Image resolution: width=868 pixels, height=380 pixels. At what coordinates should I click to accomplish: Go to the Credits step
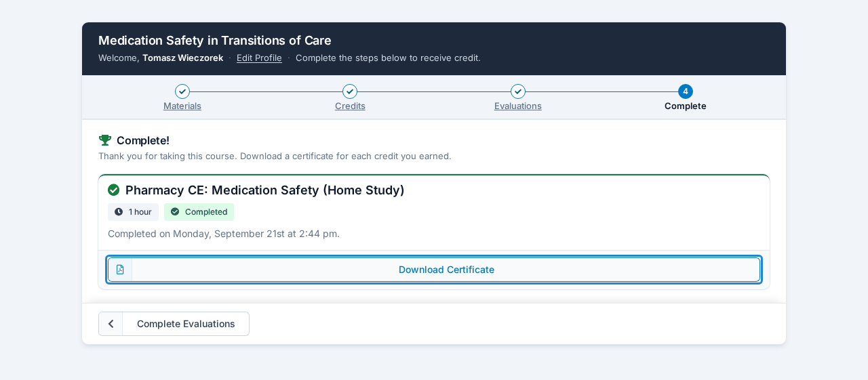click(x=350, y=106)
